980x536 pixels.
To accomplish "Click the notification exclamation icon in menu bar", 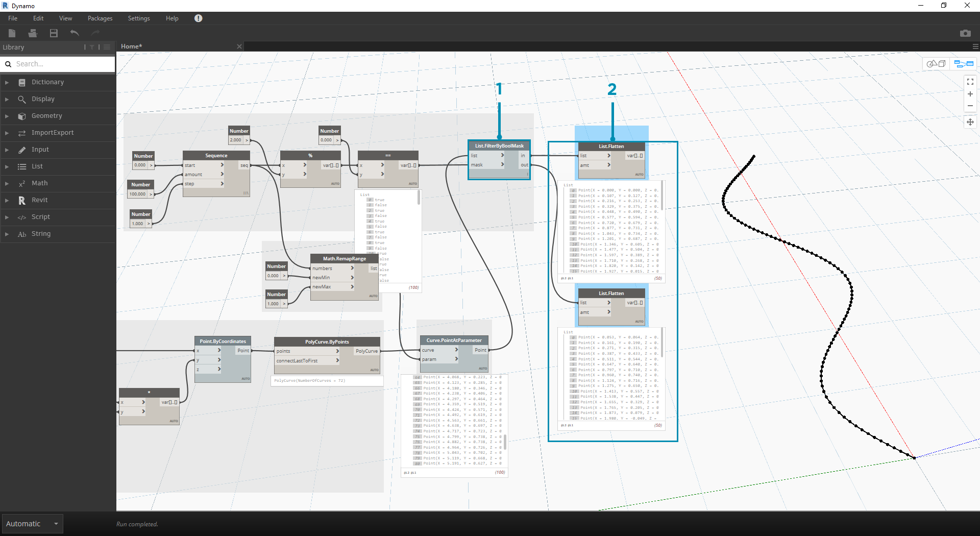I will tap(198, 18).
